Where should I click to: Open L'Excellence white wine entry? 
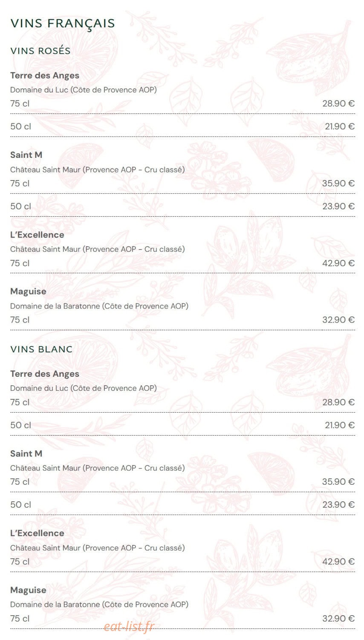tap(37, 533)
